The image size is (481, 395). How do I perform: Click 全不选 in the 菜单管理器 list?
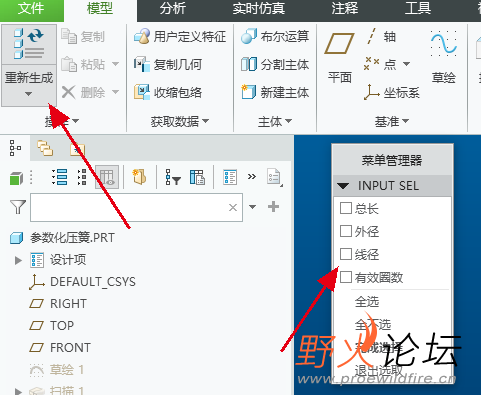pos(373,324)
